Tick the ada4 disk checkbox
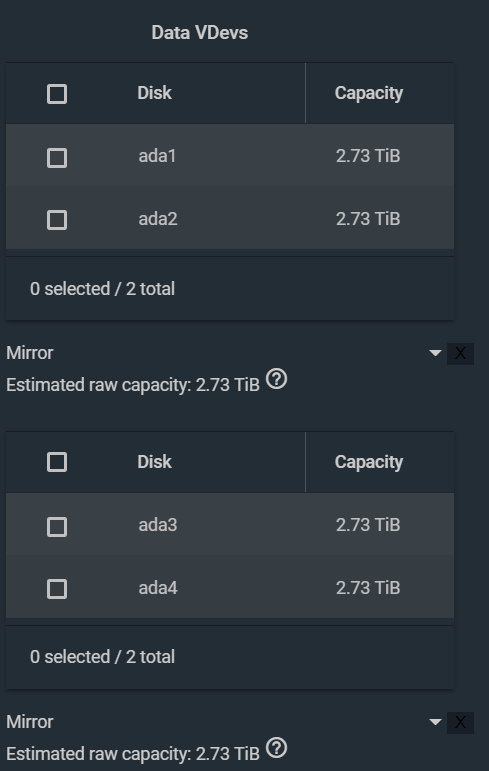This screenshot has height=771, width=489. pyautogui.click(x=57, y=589)
